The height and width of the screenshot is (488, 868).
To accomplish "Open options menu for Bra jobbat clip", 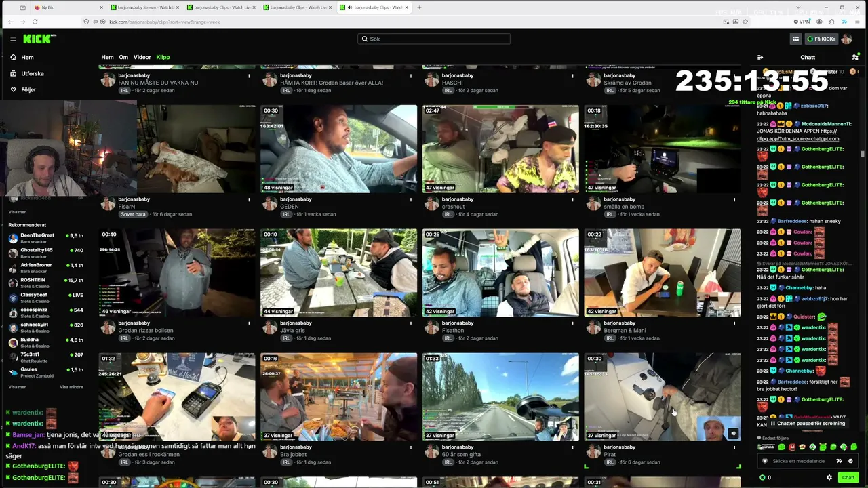I will pos(411,447).
